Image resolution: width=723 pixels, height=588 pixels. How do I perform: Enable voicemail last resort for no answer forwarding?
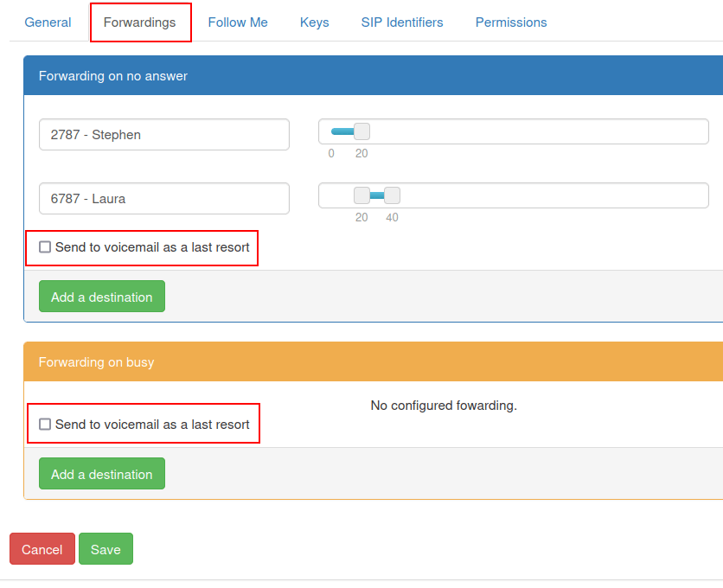pyautogui.click(x=44, y=246)
